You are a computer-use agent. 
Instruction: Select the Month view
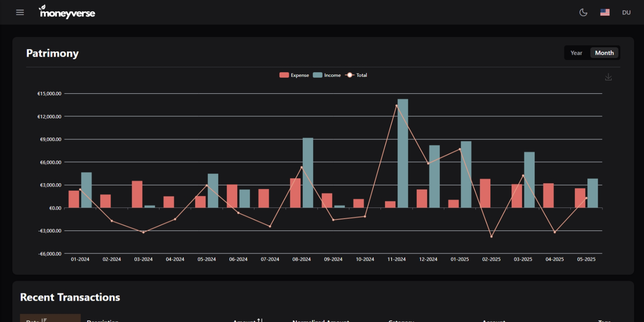[604, 53]
